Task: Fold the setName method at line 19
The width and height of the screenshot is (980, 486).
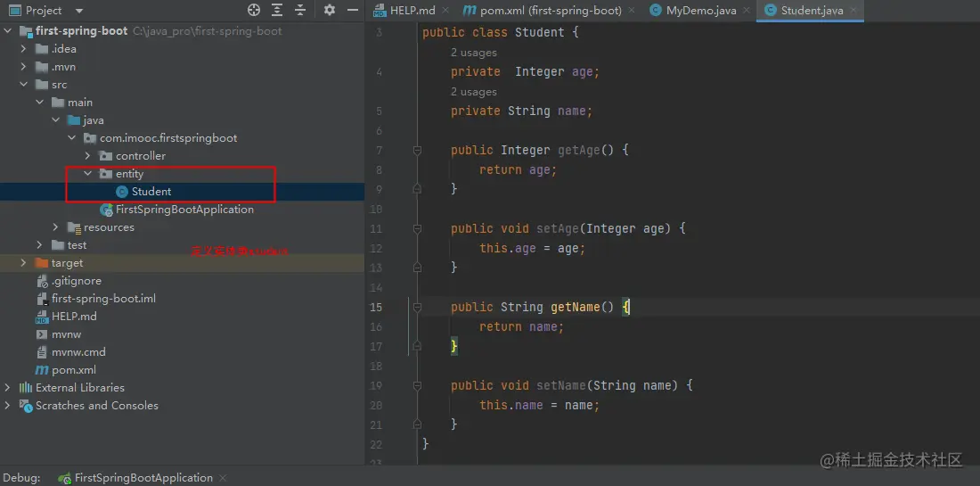Action: [x=417, y=385]
